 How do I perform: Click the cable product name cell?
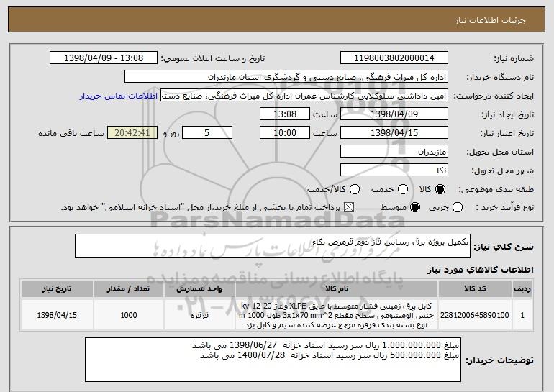pos(337,315)
